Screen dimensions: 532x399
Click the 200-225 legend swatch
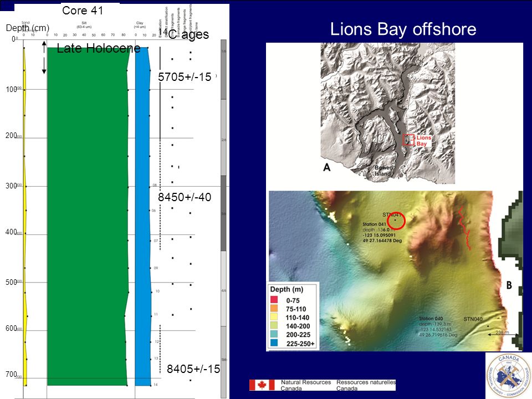274,334
